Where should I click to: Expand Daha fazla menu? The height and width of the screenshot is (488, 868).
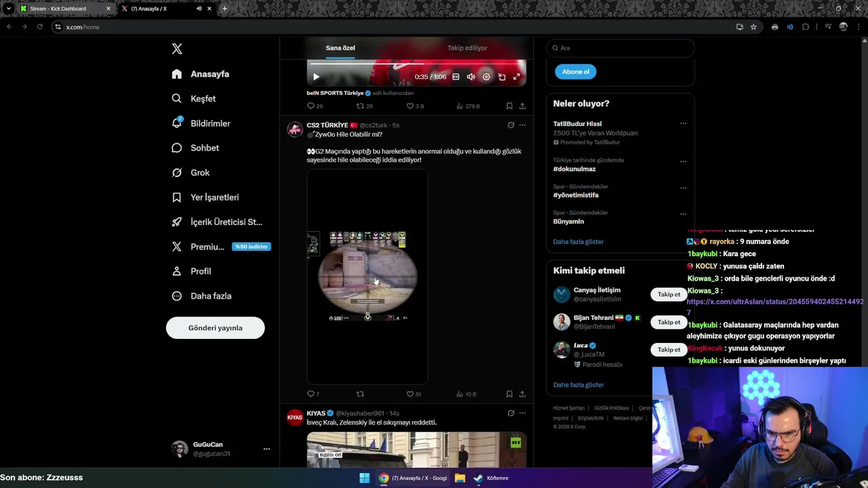[201, 296]
